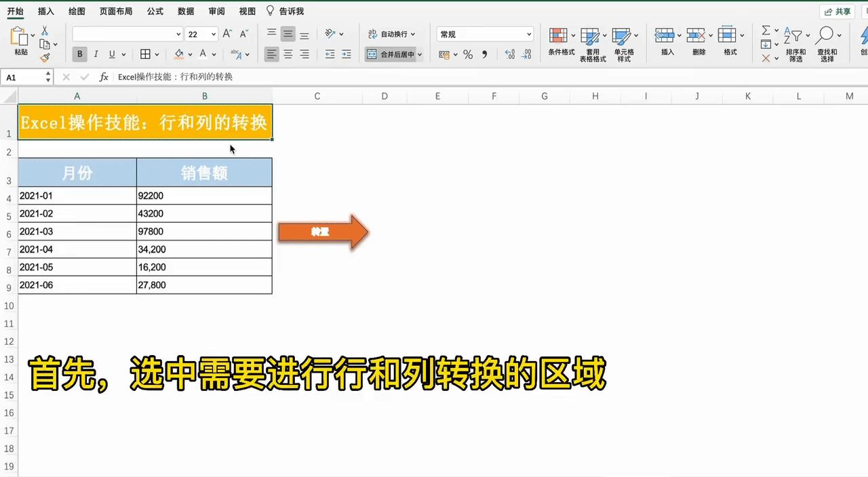
Task: Open the 公式 ribbon tab
Action: [155, 11]
